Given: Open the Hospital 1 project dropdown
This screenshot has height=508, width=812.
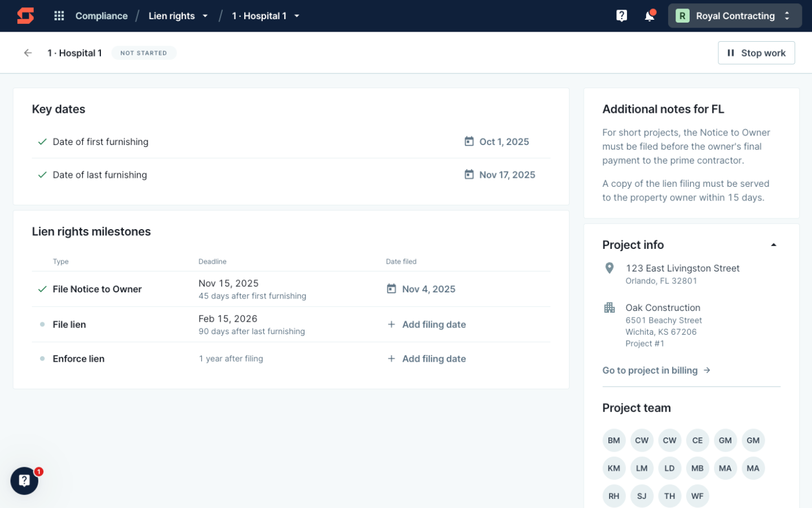Looking at the screenshot, I should [297, 16].
